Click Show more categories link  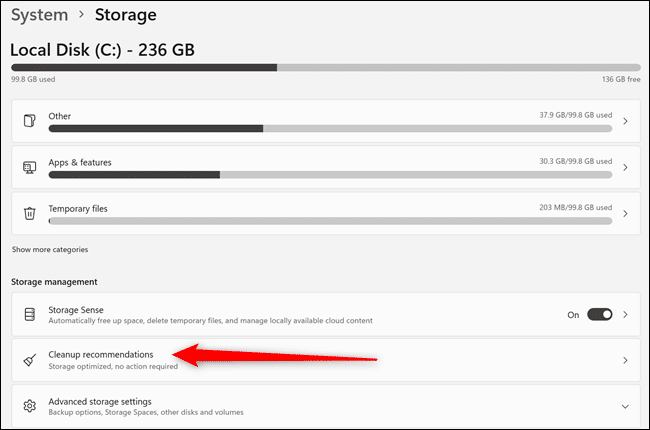(50, 249)
